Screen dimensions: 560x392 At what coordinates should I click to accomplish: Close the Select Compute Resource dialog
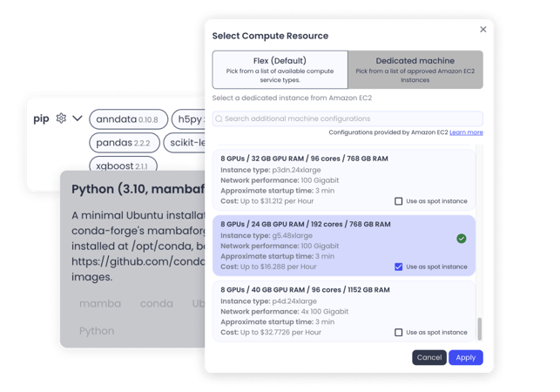tap(483, 29)
